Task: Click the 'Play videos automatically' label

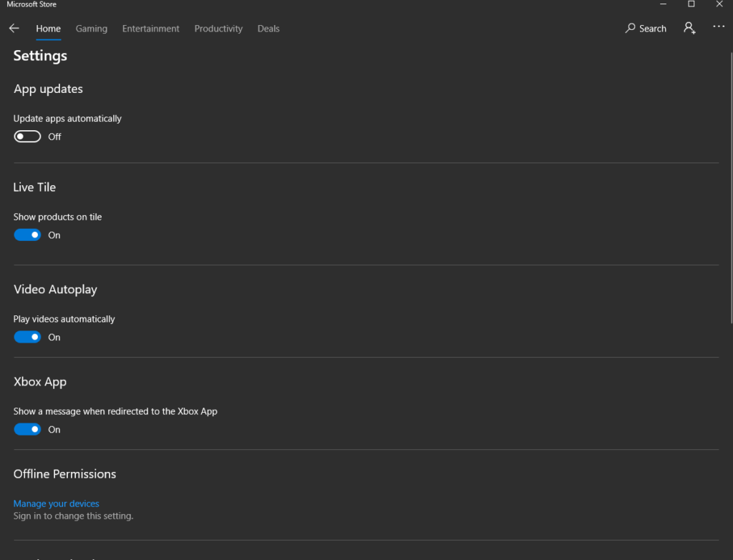Action: click(x=64, y=319)
